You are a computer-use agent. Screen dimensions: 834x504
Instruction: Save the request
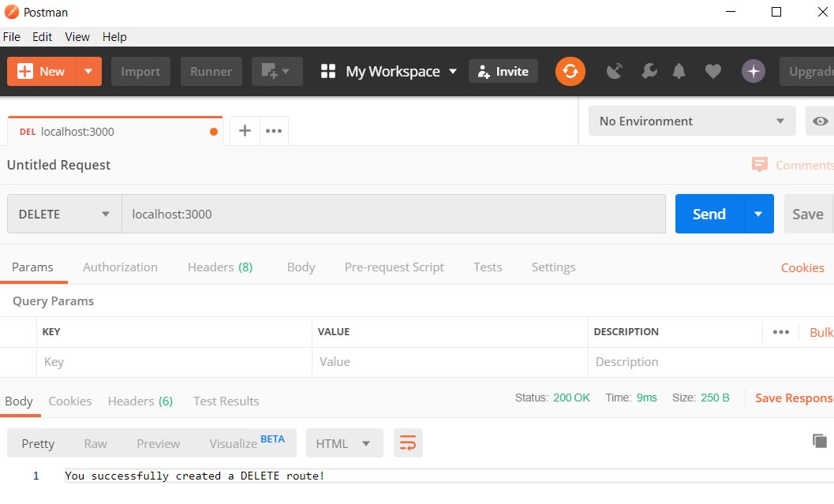tap(808, 214)
